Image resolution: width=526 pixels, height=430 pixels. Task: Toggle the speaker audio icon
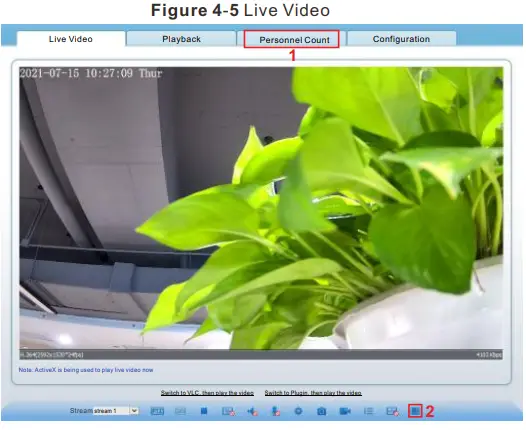click(252, 411)
